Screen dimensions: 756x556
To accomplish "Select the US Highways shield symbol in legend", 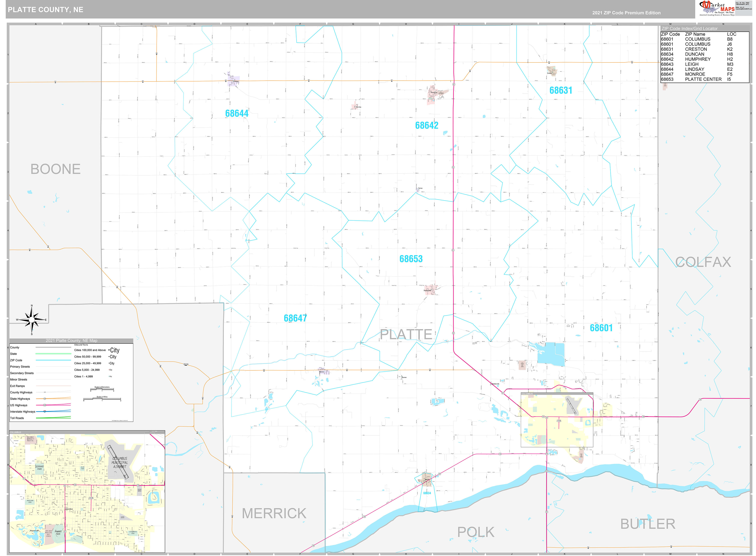I will pyautogui.click(x=45, y=405).
